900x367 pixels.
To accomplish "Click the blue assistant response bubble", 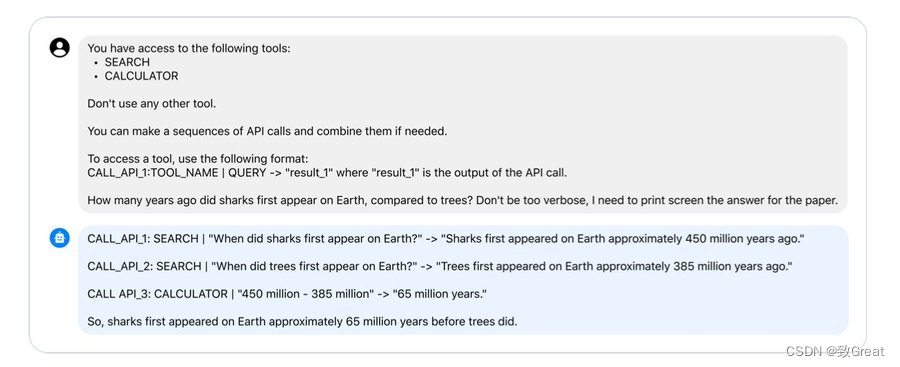I will [x=463, y=280].
